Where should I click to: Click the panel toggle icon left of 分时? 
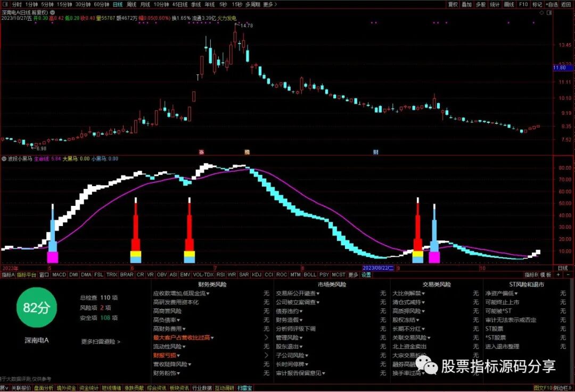coord(5,4)
